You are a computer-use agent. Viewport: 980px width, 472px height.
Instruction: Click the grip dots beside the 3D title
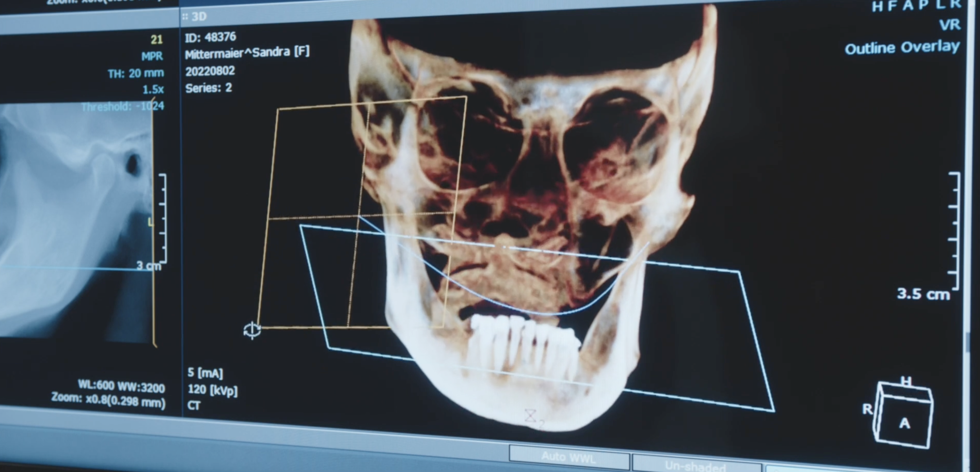tap(185, 17)
